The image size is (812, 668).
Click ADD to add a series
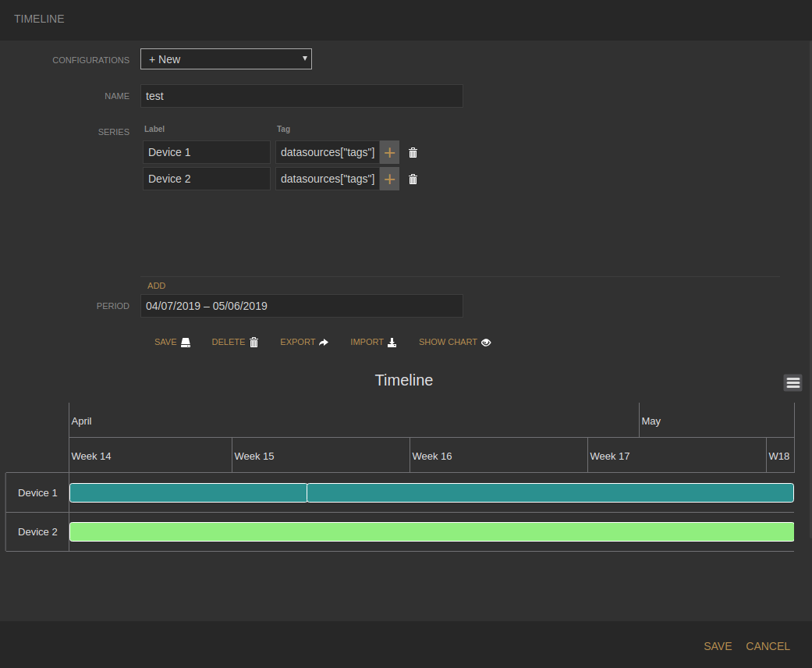point(157,286)
